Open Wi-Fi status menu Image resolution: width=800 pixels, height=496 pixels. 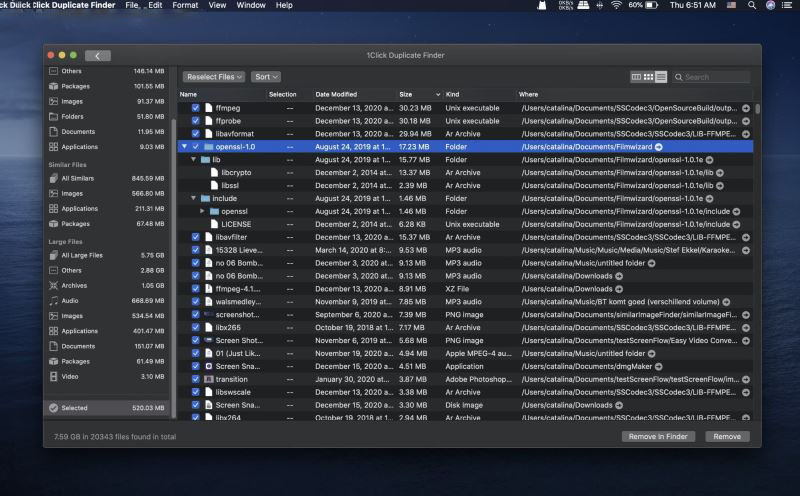pos(616,5)
